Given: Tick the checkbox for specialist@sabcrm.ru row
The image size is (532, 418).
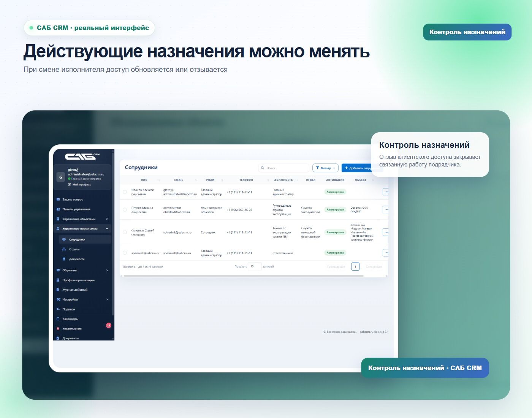Looking at the screenshot, I should pos(125,253).
